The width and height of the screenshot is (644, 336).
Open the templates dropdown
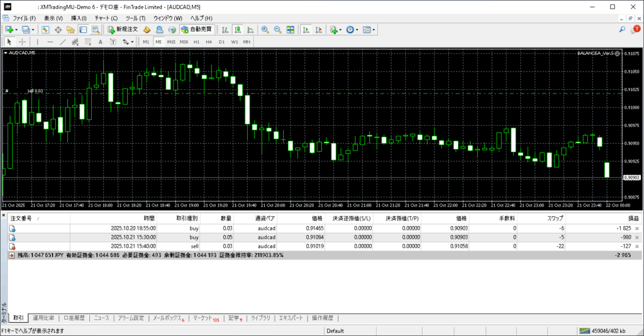[369, 30]
